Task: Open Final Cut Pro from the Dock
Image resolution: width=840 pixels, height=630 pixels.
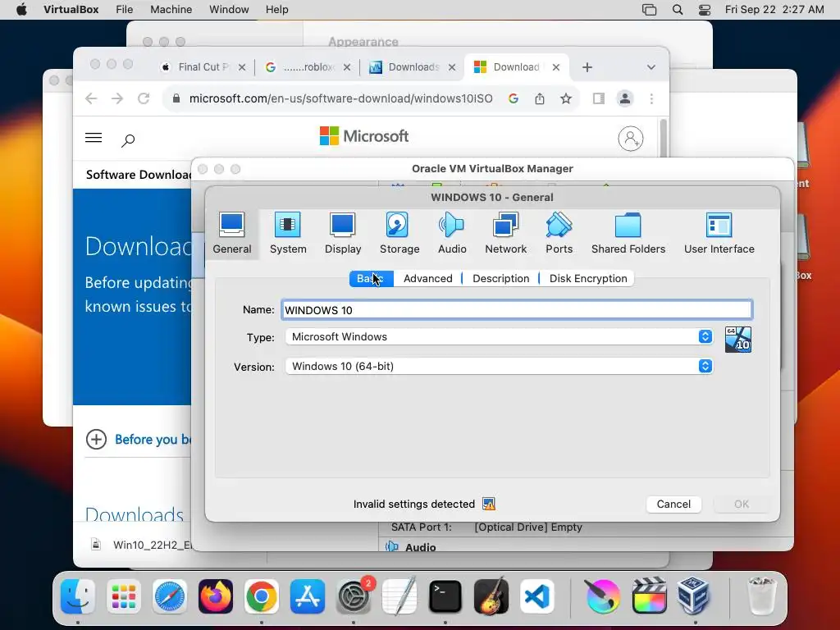Action: point(649,596)
